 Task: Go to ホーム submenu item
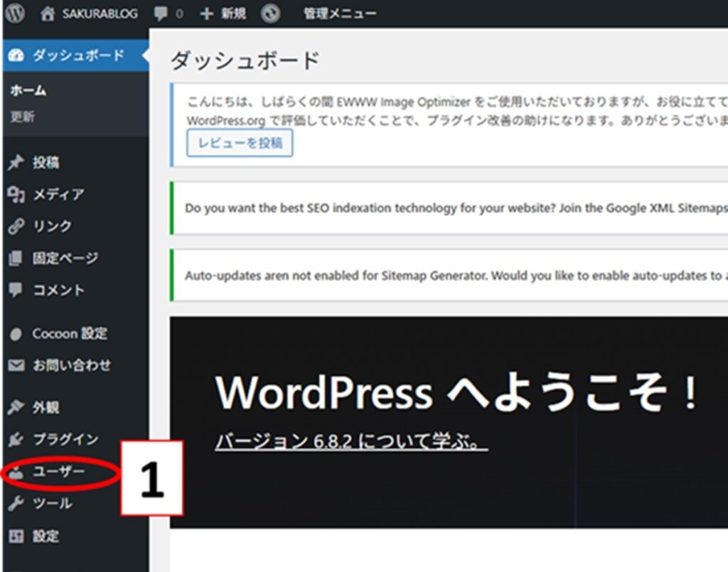coord(28,90)
